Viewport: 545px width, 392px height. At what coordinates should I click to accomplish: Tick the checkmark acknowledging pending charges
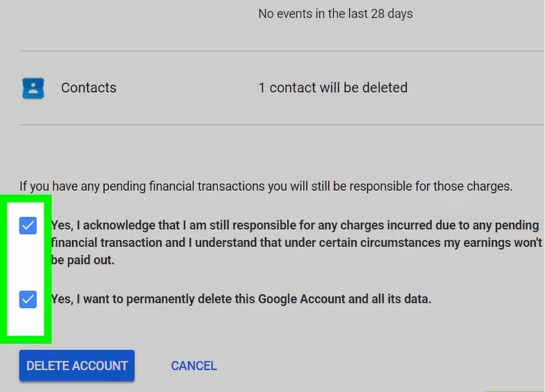28,226
